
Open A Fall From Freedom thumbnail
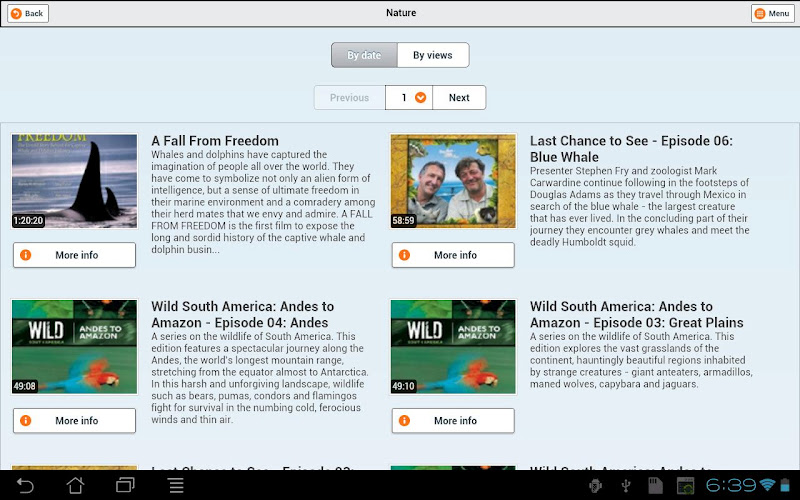coord(74,181)
